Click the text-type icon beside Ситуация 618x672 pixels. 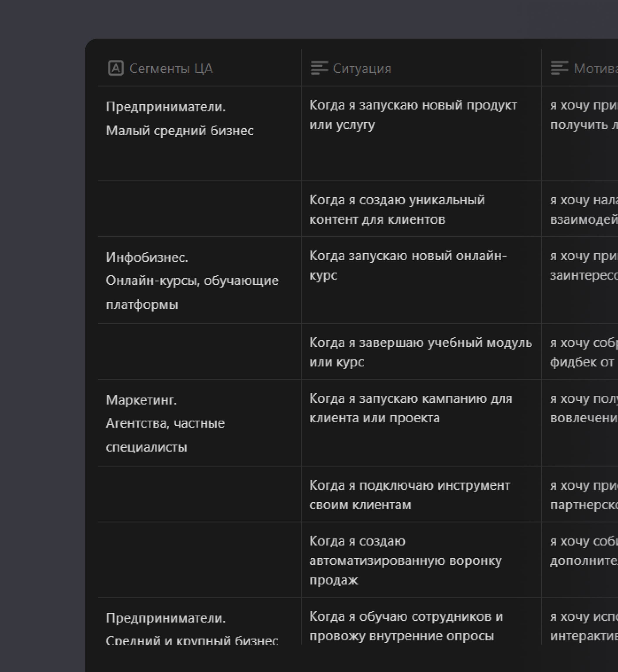point(319,68)
